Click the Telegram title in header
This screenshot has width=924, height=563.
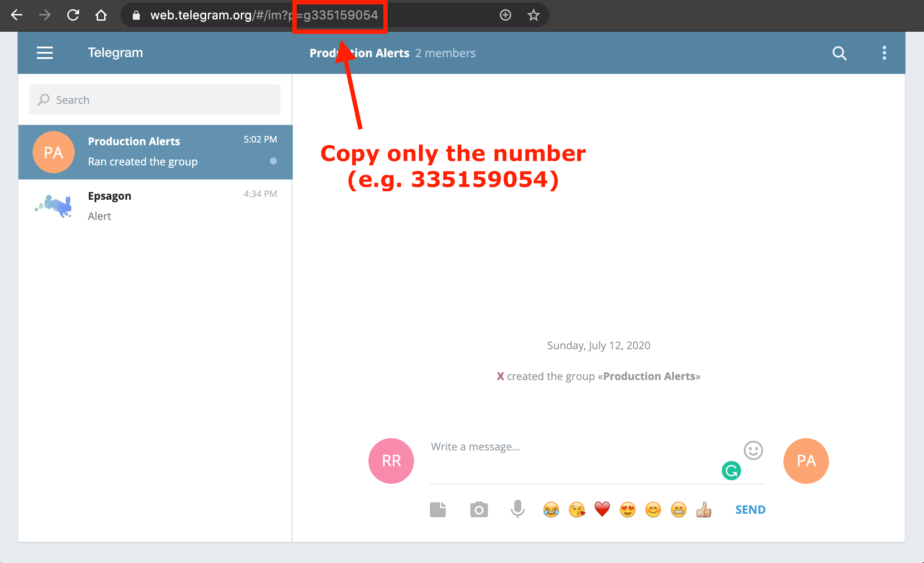pyautogui.click(x=115, y=53)
